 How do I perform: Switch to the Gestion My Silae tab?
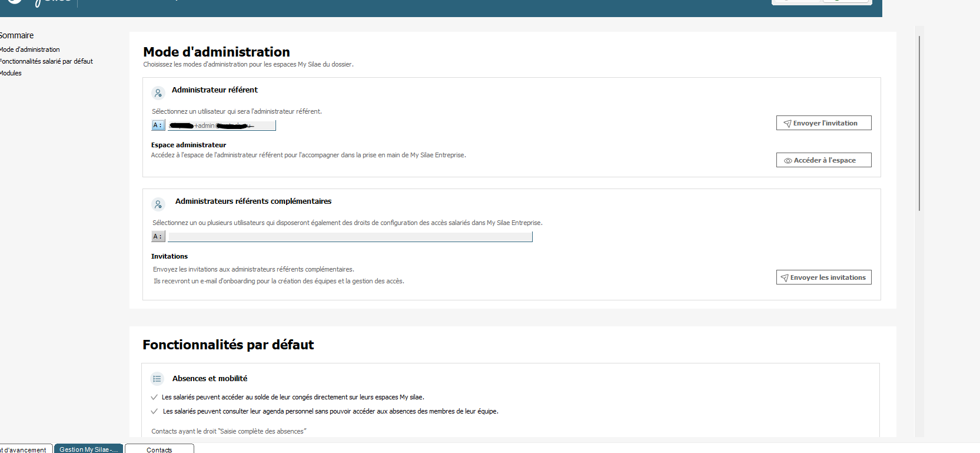(88, 449)
